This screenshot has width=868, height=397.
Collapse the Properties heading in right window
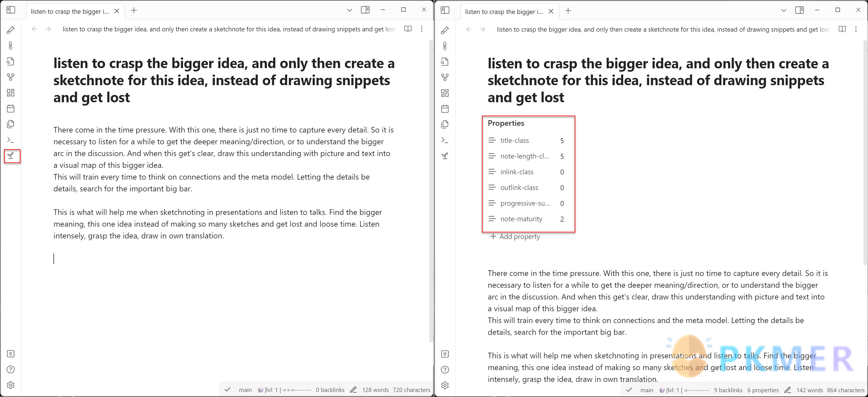(x=506, y=123)
